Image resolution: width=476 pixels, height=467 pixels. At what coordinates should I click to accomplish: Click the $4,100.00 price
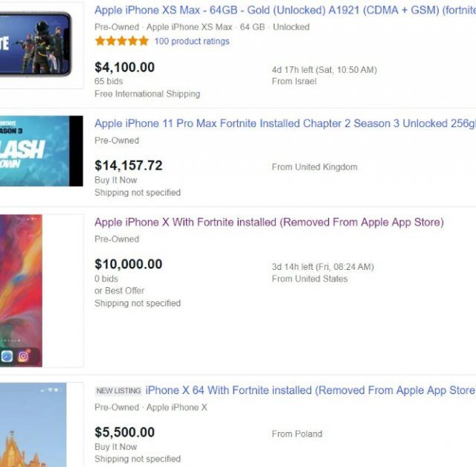tap(125, 67)
